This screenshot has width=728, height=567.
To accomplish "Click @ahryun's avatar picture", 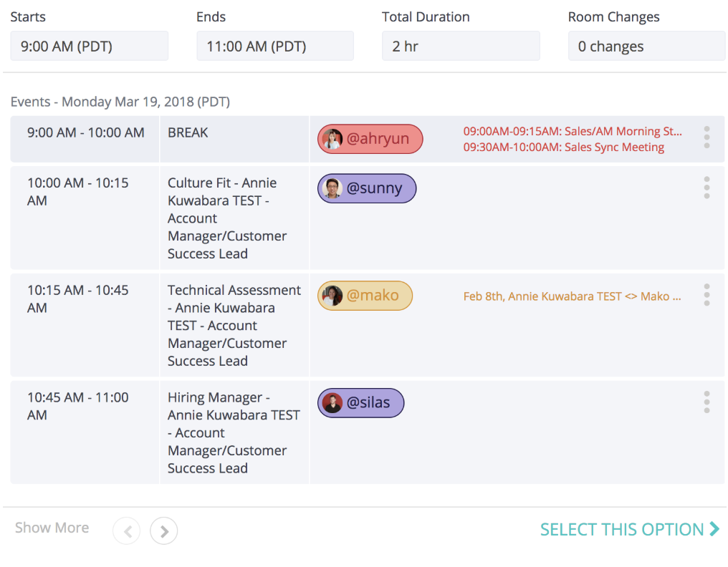I will (332, 139).
